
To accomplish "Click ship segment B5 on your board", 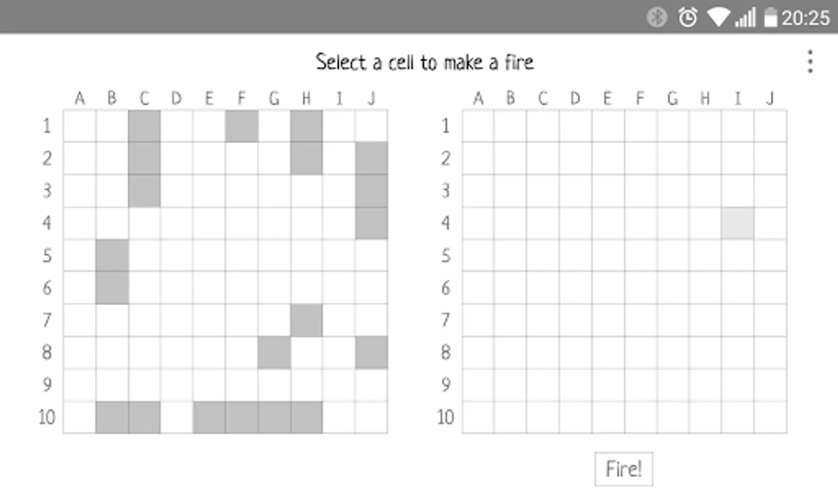I will click(x=112, y=256).
